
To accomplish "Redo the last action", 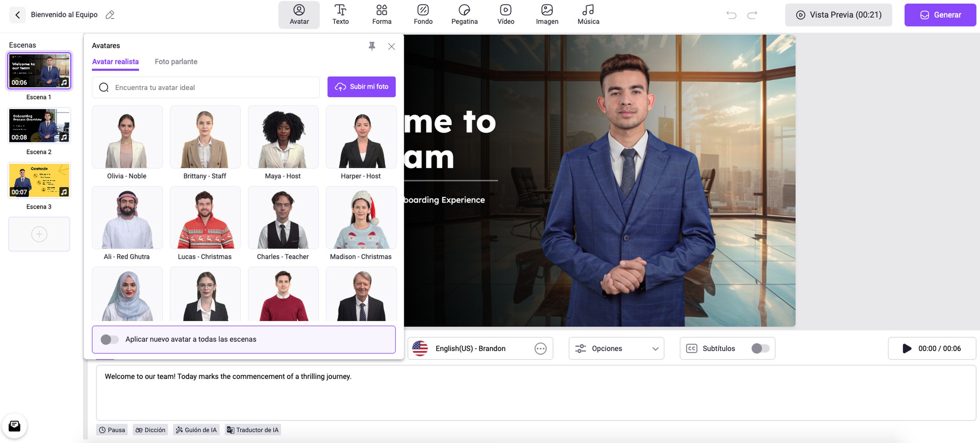I will [752, 15].
